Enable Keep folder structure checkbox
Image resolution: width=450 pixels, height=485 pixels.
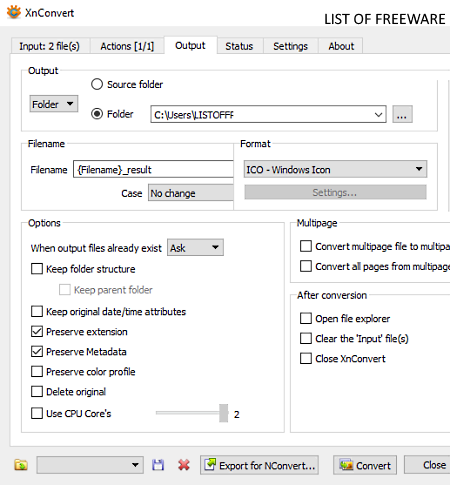(37, 269)
